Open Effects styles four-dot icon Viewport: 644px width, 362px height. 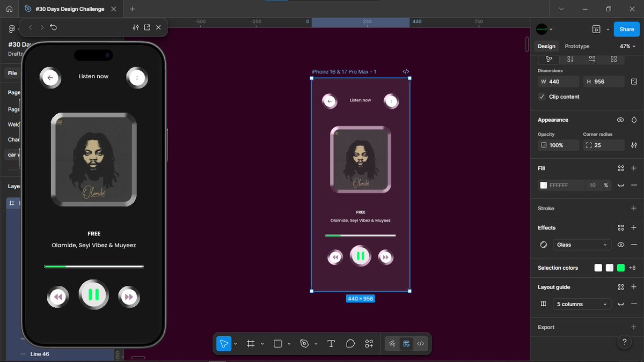pyautogui.click(x=621, y=227)
